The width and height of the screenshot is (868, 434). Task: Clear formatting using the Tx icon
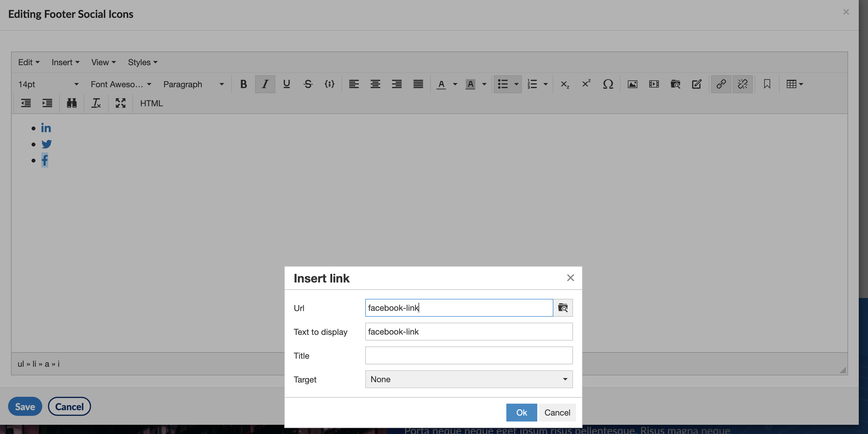96,104
